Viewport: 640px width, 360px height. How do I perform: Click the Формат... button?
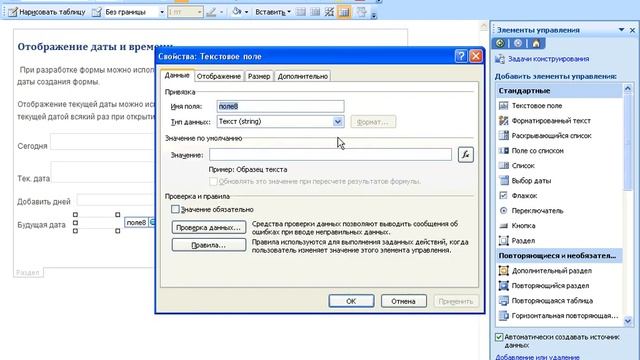point(373,122)
